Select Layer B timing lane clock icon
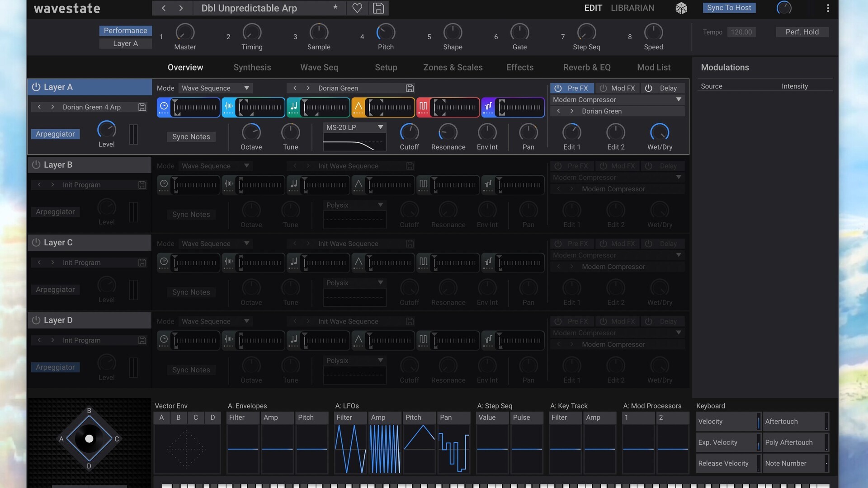 [164, 184]
